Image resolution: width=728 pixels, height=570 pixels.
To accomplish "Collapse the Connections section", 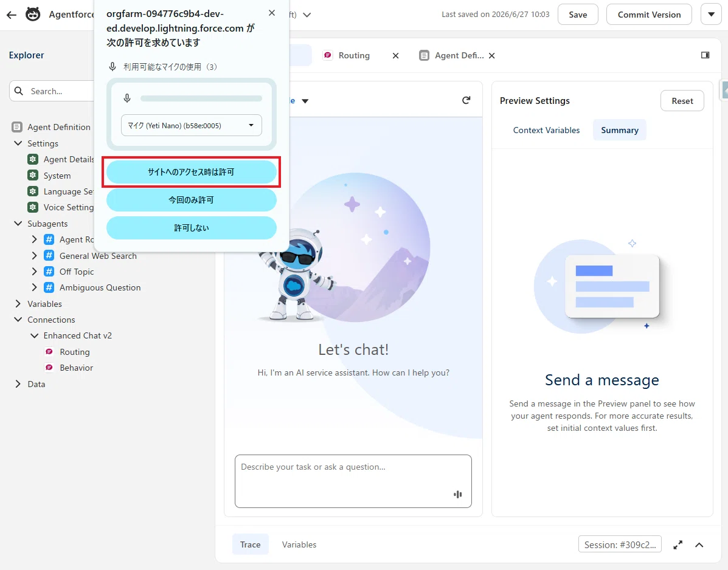I will tap(18, 320).
